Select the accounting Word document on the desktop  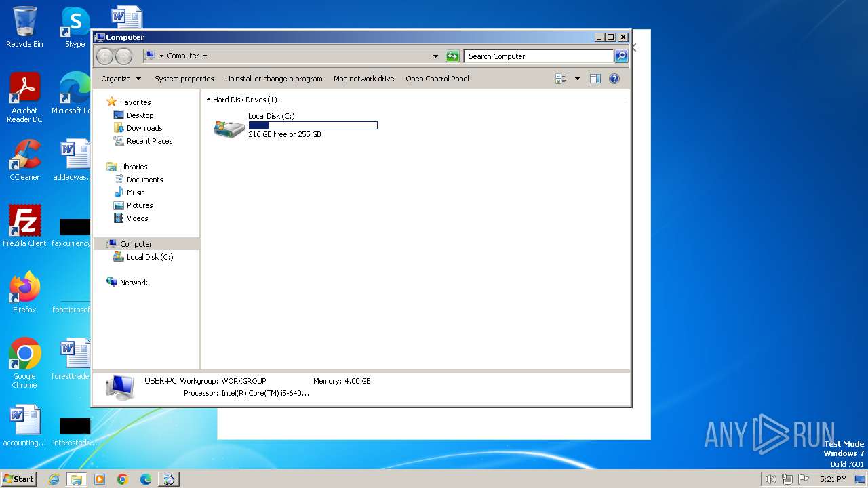pyautogui.click(x=24, y=426)
